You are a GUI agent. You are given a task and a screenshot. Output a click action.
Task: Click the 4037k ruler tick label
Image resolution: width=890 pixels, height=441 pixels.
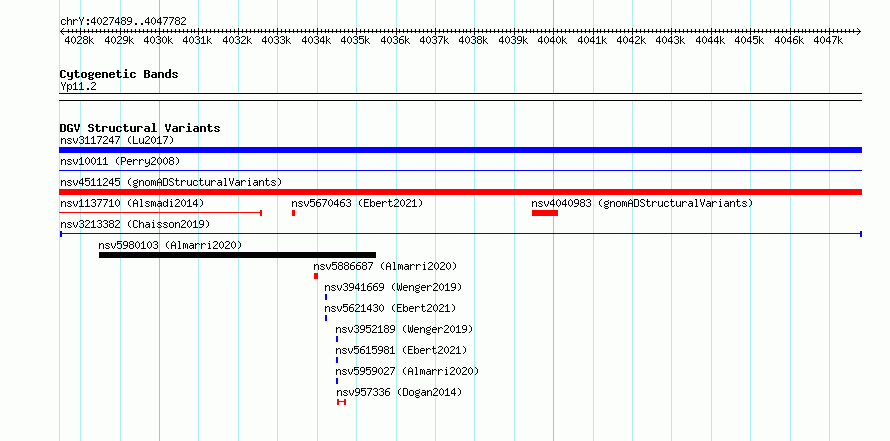point(434,41)
